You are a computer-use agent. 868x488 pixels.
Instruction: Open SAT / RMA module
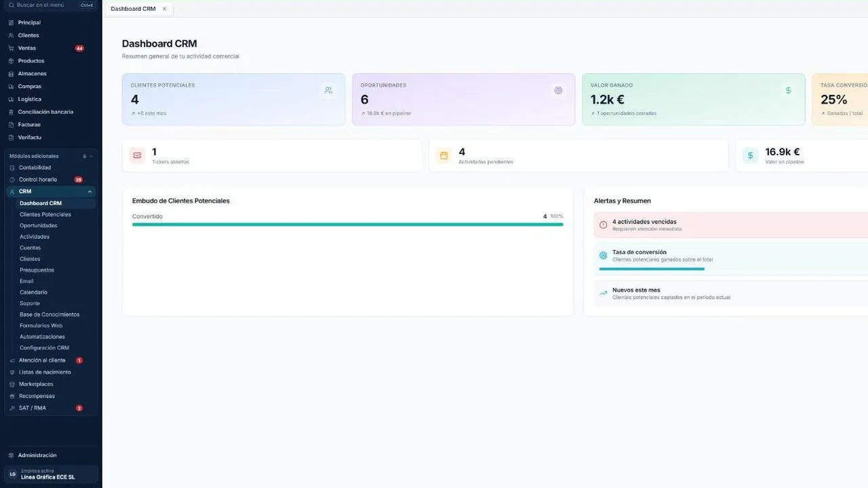point(33,408)
